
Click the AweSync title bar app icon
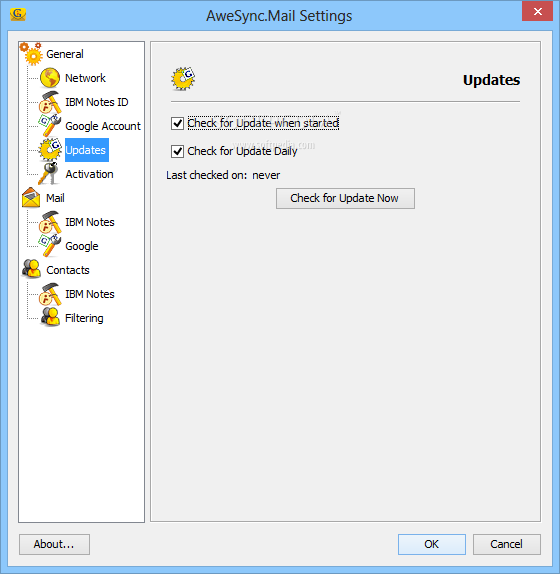coord(18,14)
